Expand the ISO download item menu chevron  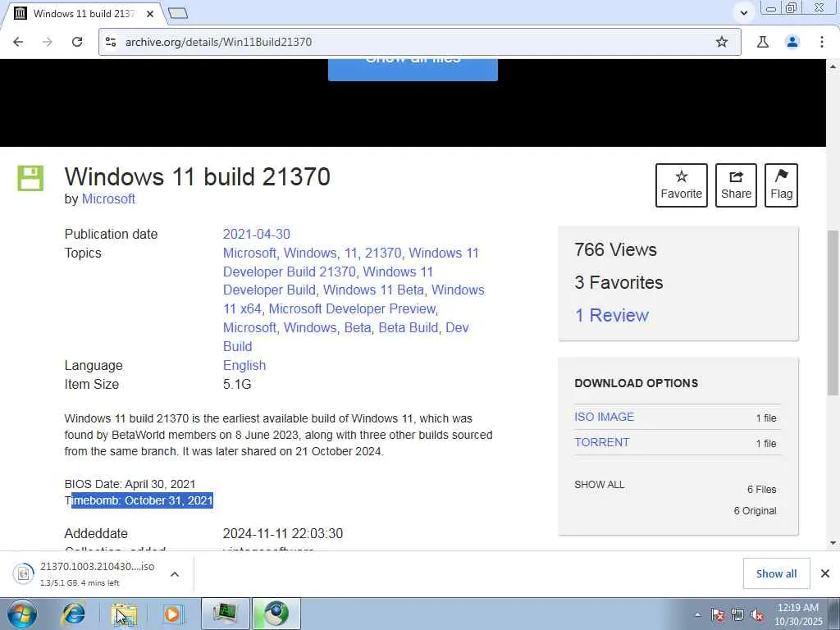click(x=175, y=574)
